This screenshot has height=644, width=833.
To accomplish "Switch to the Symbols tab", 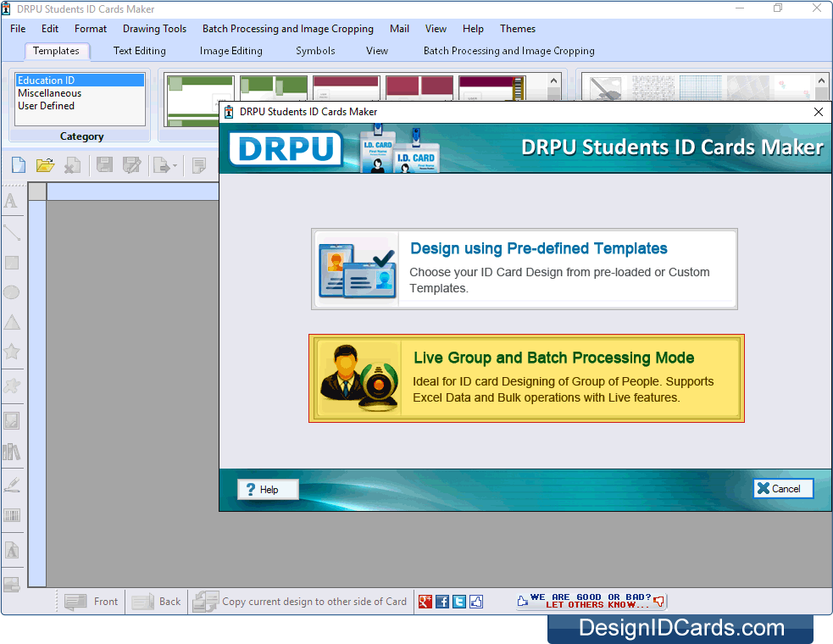I will 315,51.
